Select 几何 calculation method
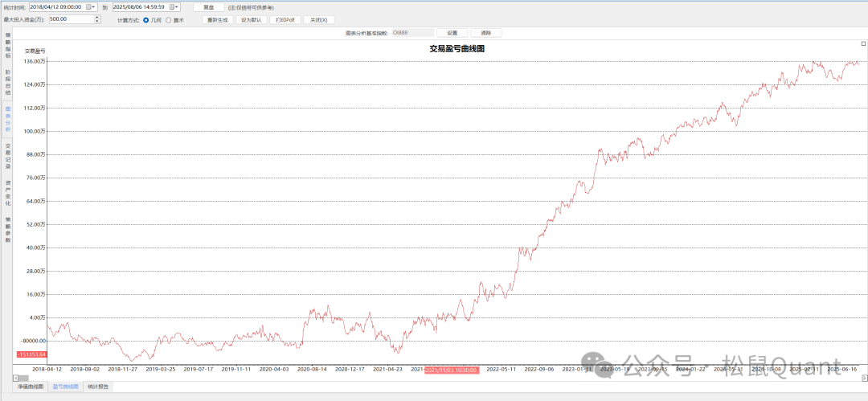This screenshot has height=401, width=868. 146,19
